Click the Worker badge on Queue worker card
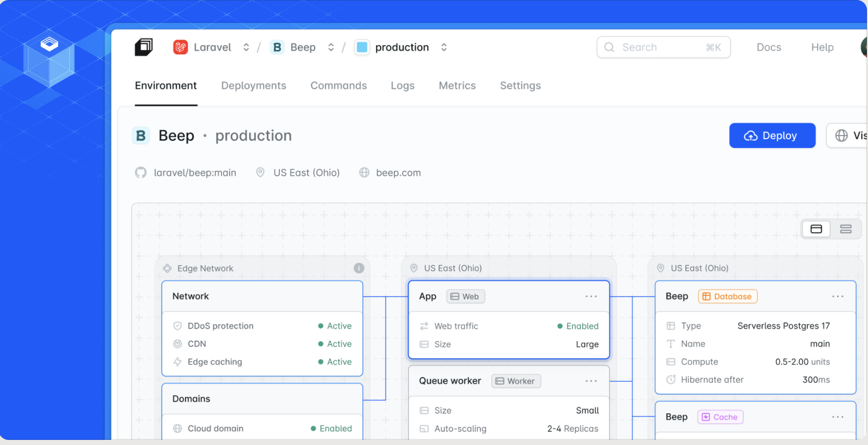868x445 pixels. click(x=516, y=381)
